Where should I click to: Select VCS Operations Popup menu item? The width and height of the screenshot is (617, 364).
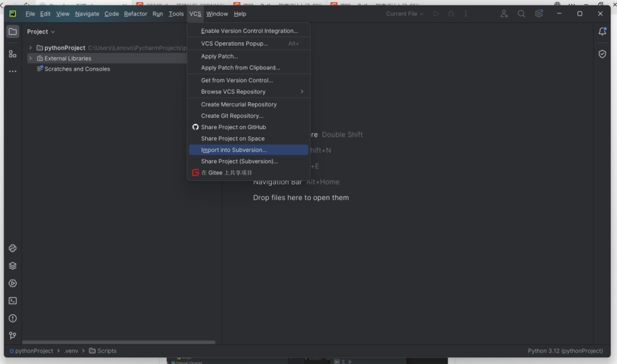249,44
